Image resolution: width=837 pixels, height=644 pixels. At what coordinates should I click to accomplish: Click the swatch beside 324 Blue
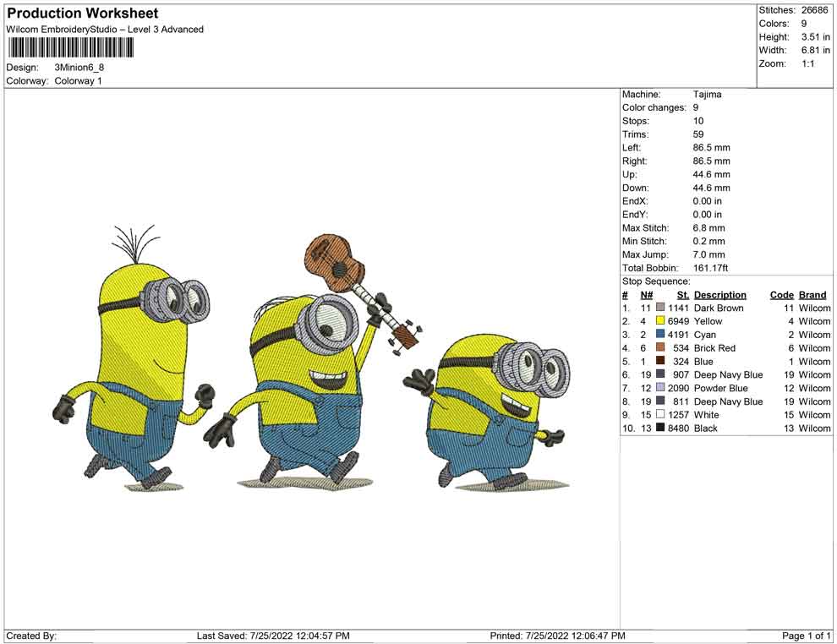[660, 361]
